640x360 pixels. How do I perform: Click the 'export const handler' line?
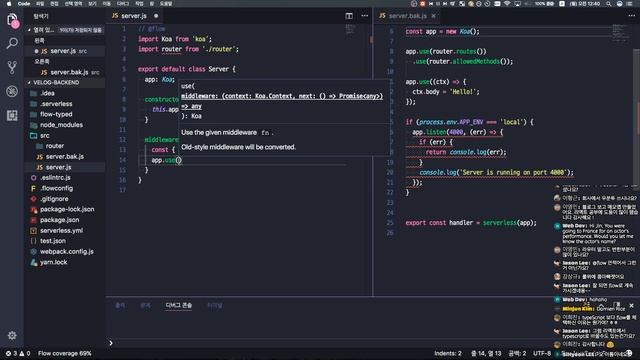[471, 223]
